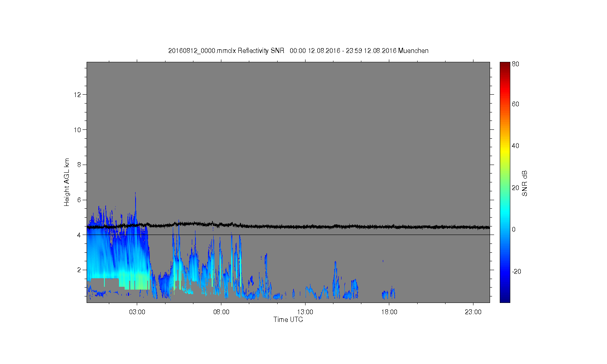Viewport: 607px width, 364px height.
Task: Select the colorbar value '-20'
Action: (516, 271)
